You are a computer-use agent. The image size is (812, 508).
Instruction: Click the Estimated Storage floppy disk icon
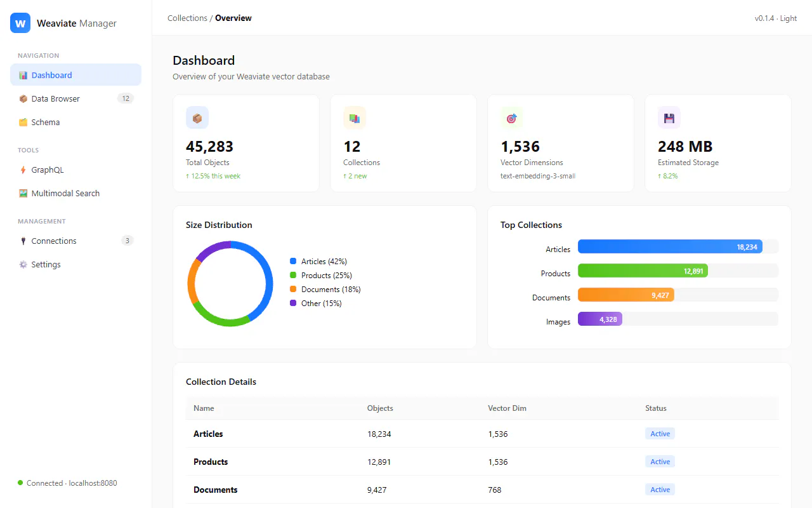coord(669,117)
